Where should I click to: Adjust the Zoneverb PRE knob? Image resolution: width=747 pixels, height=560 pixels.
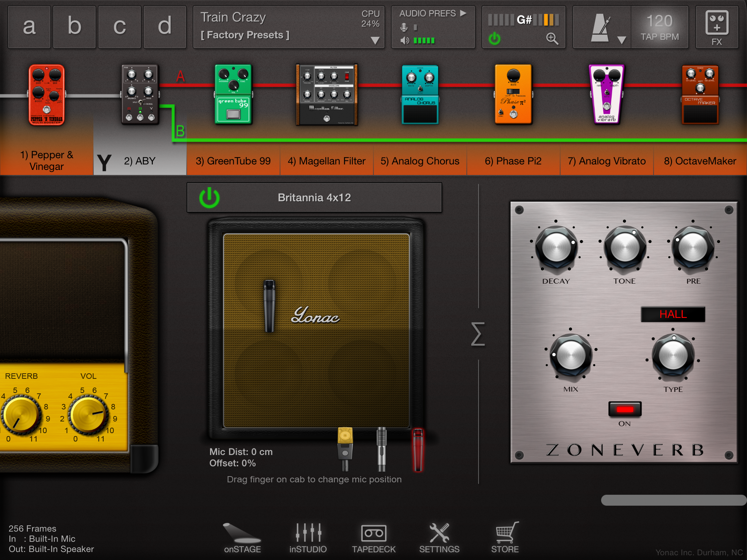693,247
